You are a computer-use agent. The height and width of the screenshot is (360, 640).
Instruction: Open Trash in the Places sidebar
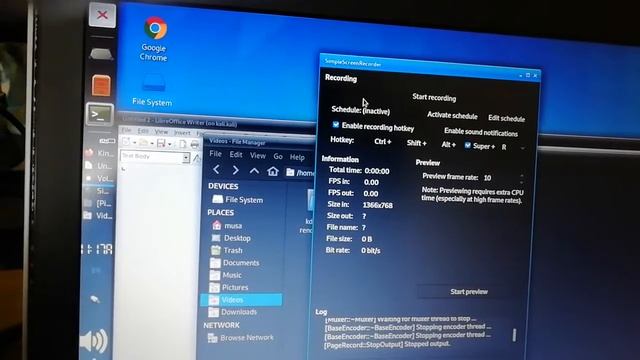tap(227, 250)
